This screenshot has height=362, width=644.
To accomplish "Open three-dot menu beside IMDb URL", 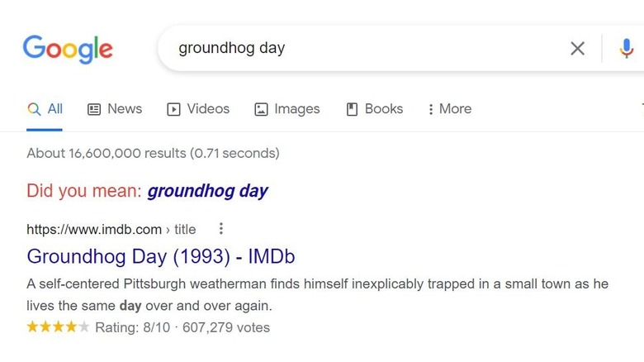I will pyautogui.click(x=220, y=229).
